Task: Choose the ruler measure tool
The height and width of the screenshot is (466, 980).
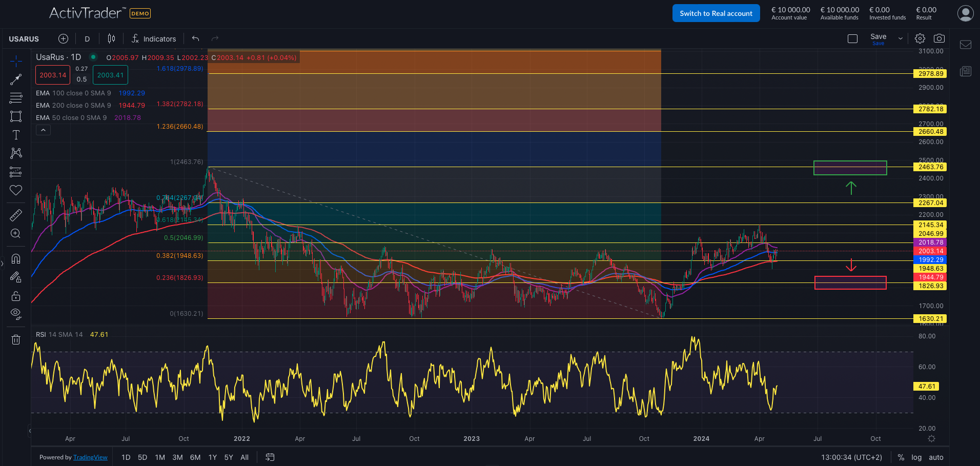Action: click(16, 215)
